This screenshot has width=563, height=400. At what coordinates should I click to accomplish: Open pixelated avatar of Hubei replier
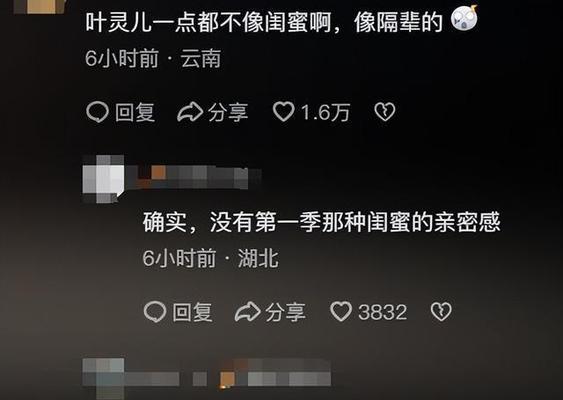point(103,179)
